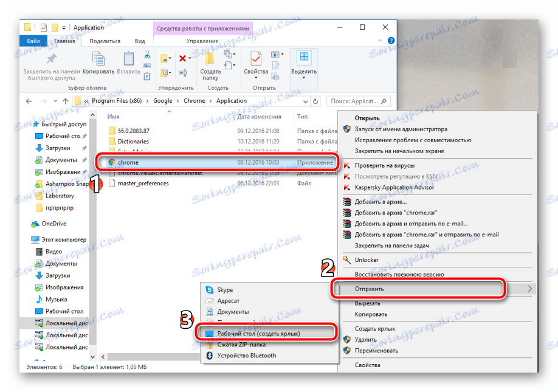Click Открыть at context menu top
The image size is (558, 392).
coord(437,118)
